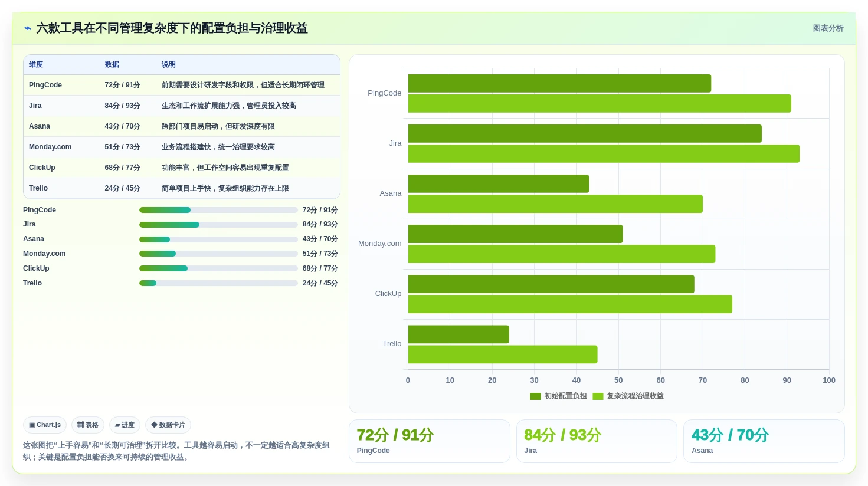
Task: Click the dark green PingCode chart bar
Action: coord(559,83)
